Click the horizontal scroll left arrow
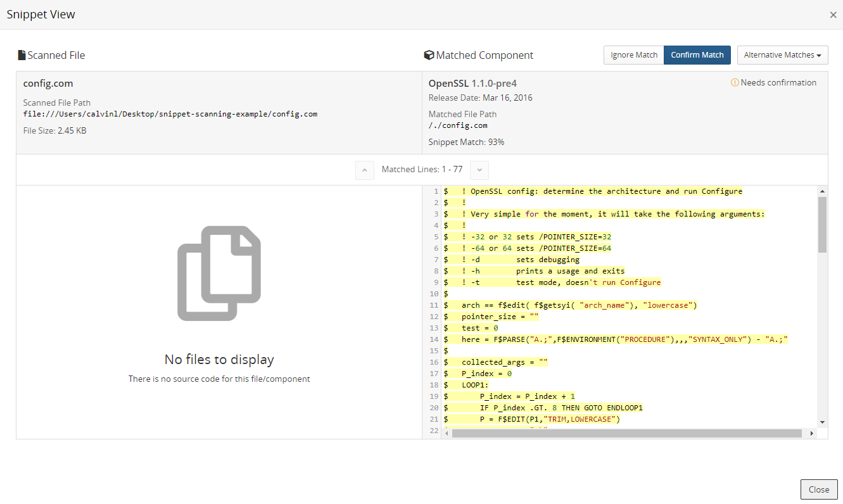Viewport: 843px width, 504px height. [x=447, y=434]
